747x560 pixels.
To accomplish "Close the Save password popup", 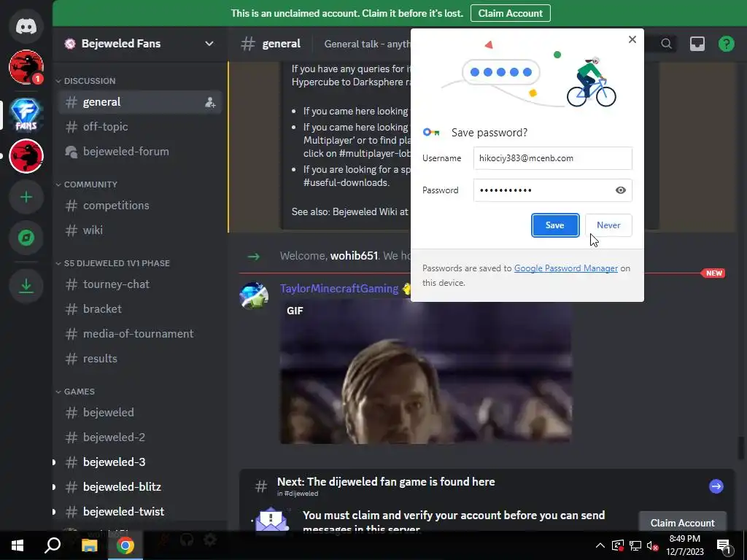I will 632,39.
